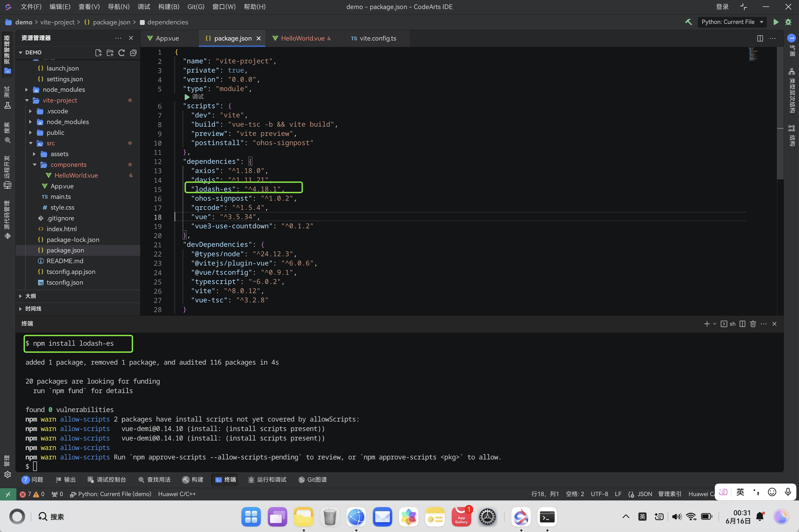
Task: Open editor more actions ellipsis
Action: [773, 38]
